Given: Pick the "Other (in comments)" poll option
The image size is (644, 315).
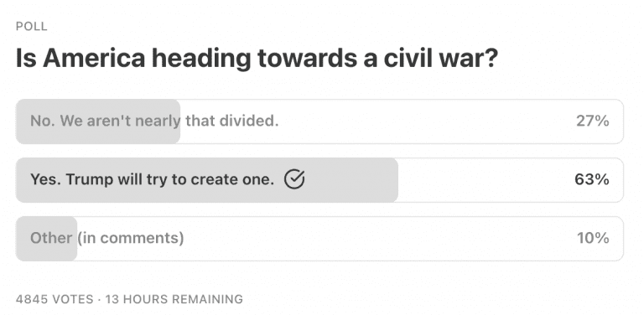Looking at the screenshot, I should pos(319,239).
